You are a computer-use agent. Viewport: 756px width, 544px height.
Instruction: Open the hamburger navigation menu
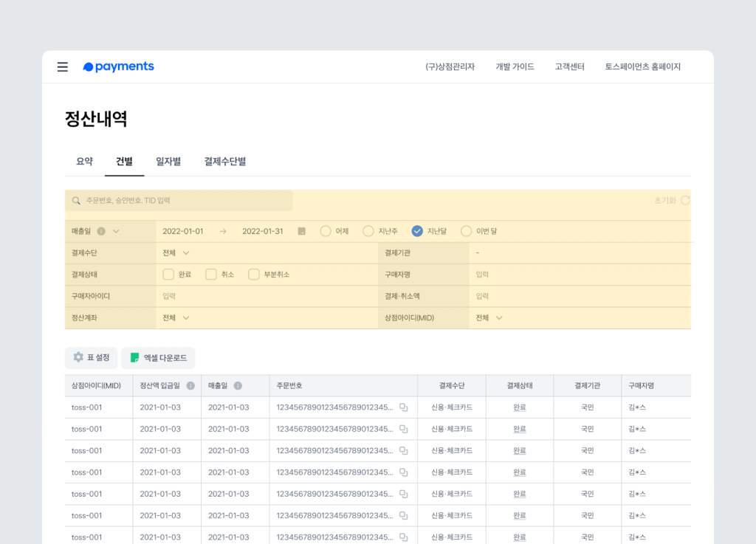[x=63, y=67]
